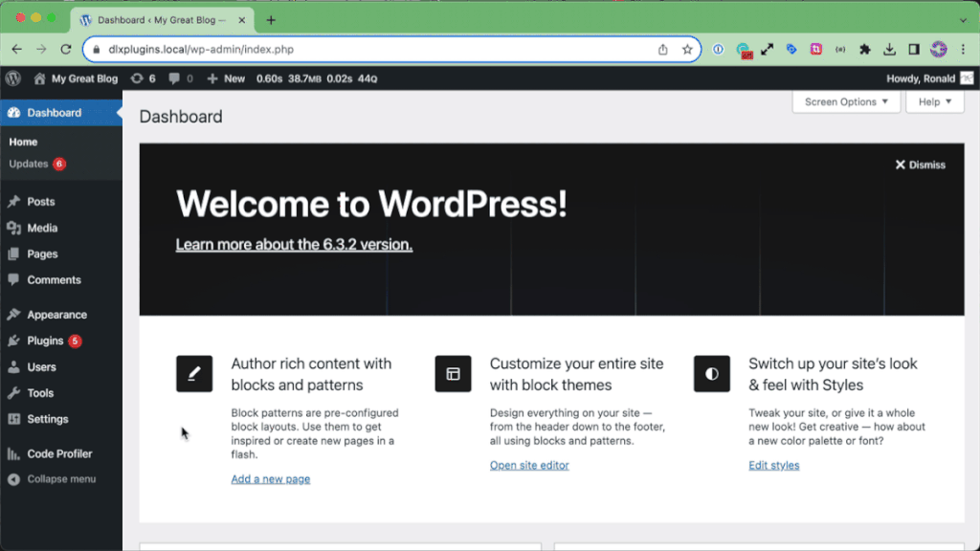Go to Home submenu item
The width and height of the screenshot is (980, 551).
23,142
